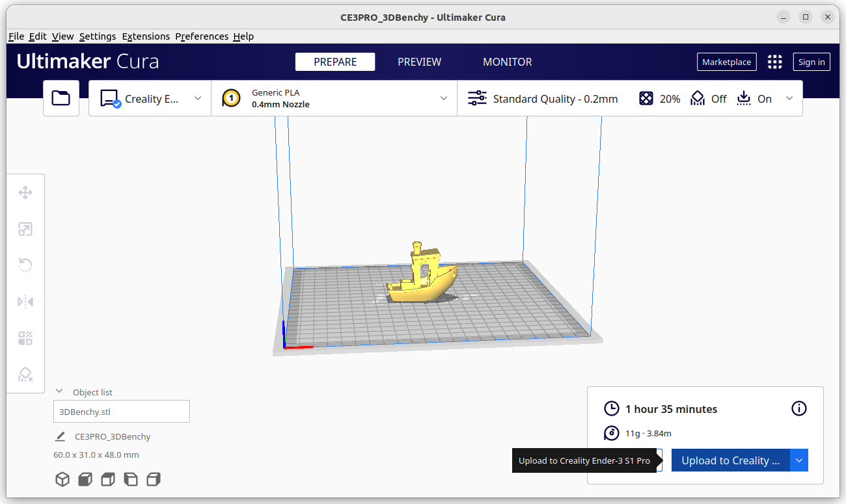Switch to top view
Screen dimensions: 846x504
108,480
